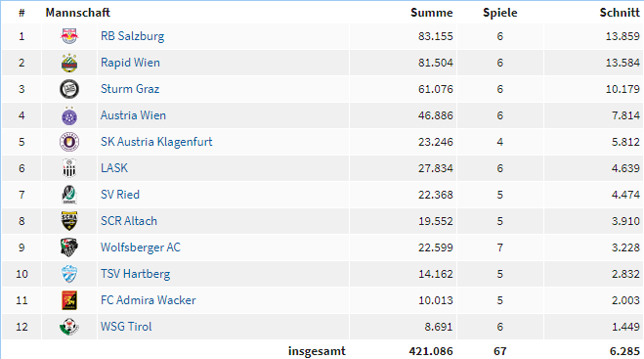Open the Wolfsberger AC link

[x=141, y=247]
